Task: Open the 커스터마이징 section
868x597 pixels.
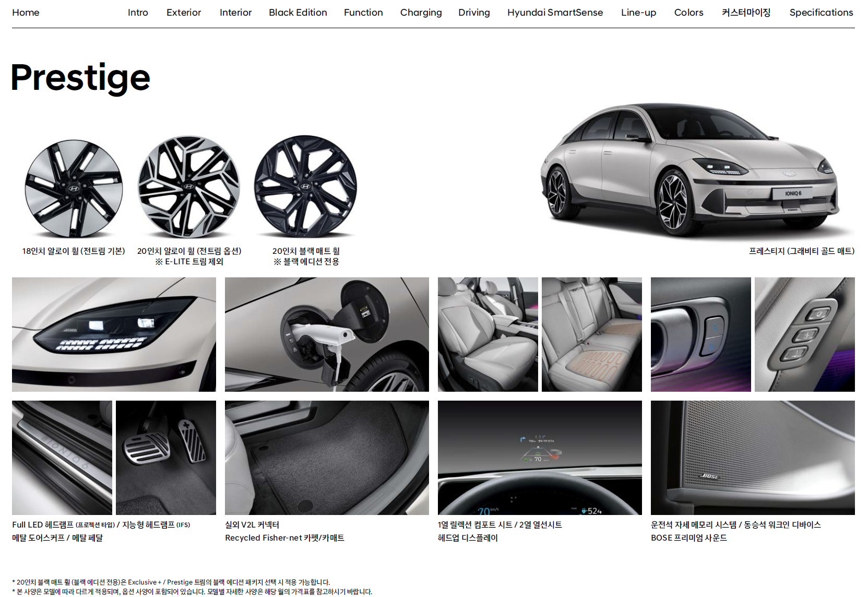Action: [746, 13]
